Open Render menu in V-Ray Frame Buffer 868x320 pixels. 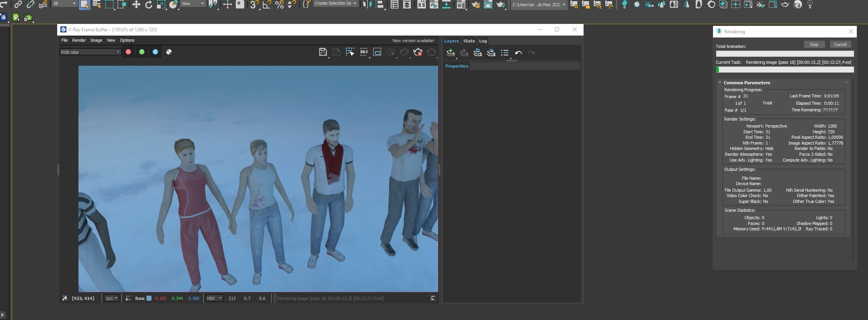pyautogui.click(x=79, y=40)
